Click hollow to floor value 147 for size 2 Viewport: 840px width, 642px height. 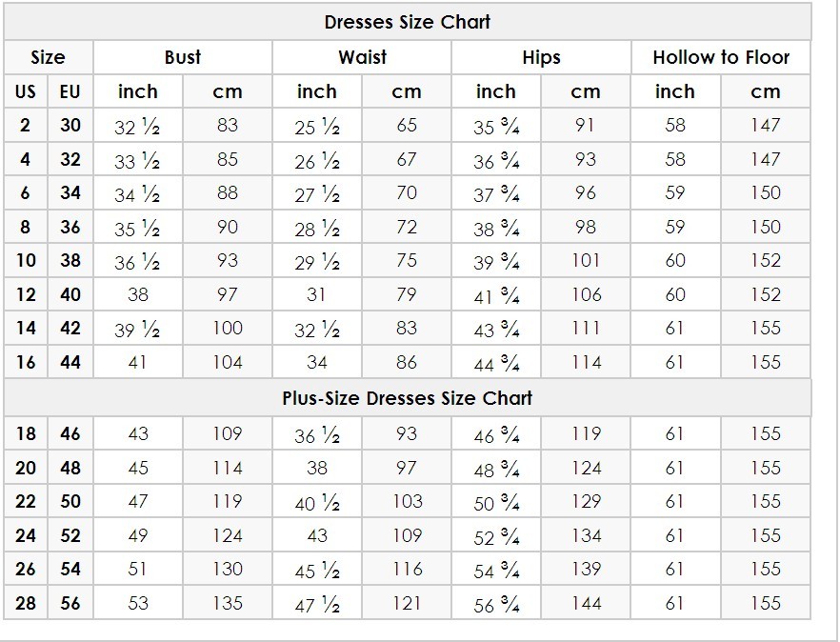click(765, 125)
